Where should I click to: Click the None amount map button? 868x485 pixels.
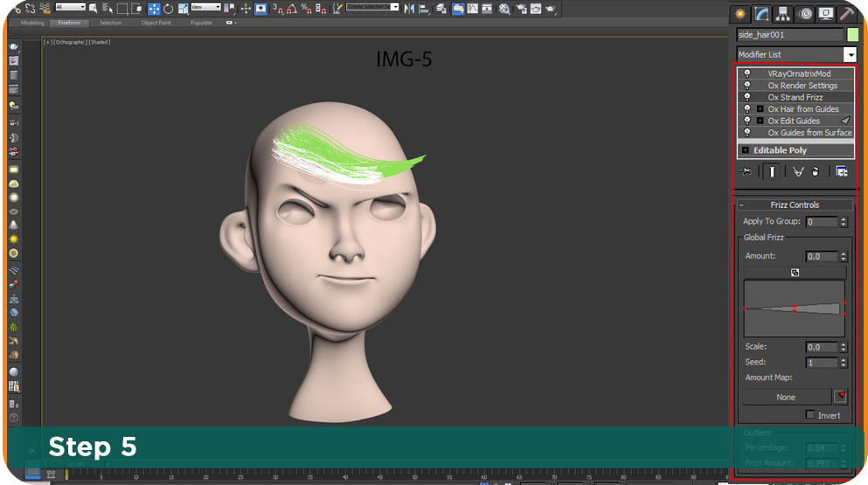click(786, 398)
